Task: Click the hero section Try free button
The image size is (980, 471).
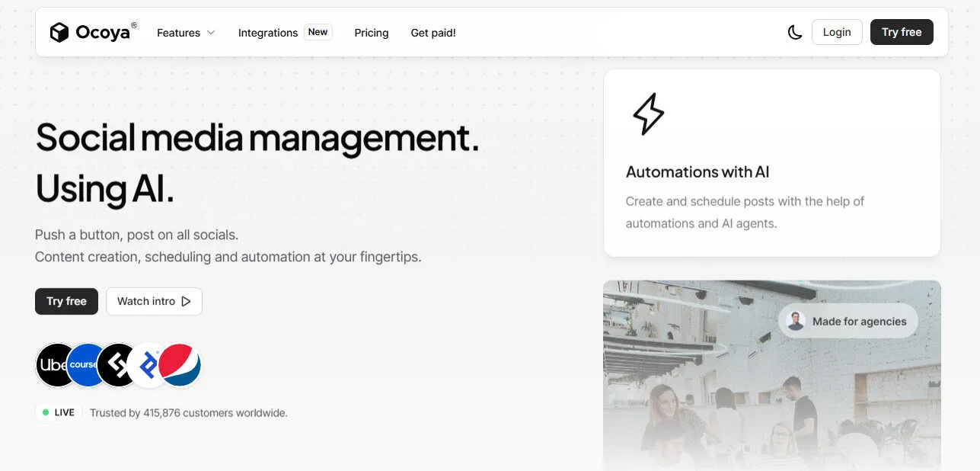Action: click(x=66, y=301)
